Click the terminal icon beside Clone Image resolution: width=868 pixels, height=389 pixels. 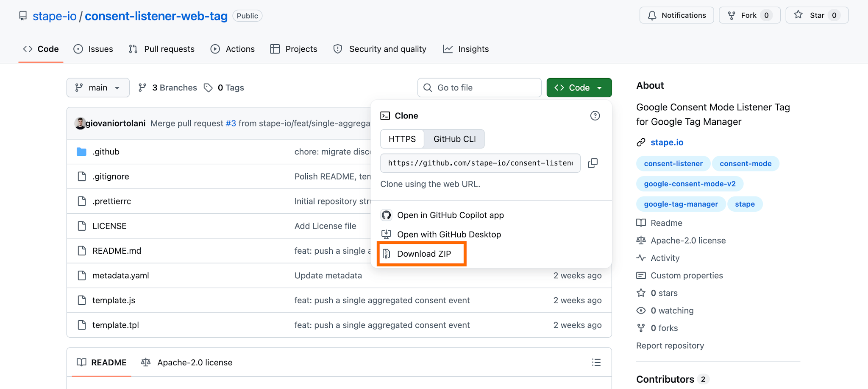[385, 116]
